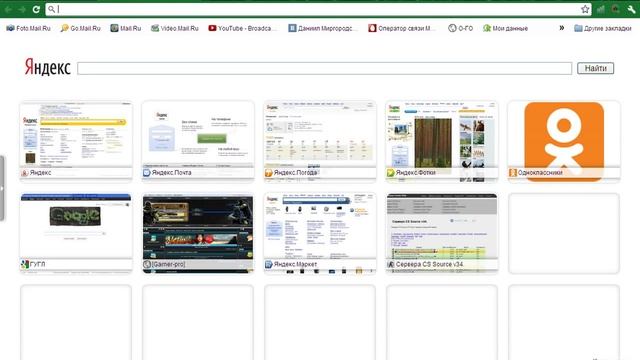Open Оператор связи М... bookmark
This screenshot has height=360, width=640.
(402, 28)
